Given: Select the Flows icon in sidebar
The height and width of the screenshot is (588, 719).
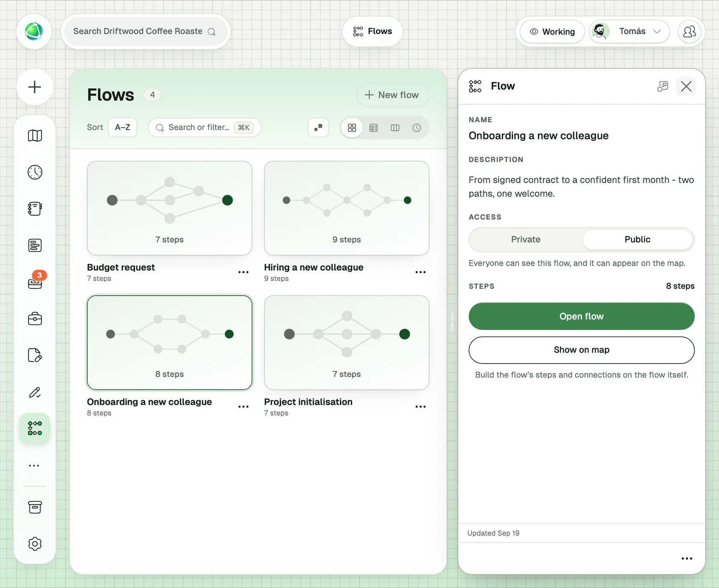Looking at the screenshot, I should tap(35, 428).
